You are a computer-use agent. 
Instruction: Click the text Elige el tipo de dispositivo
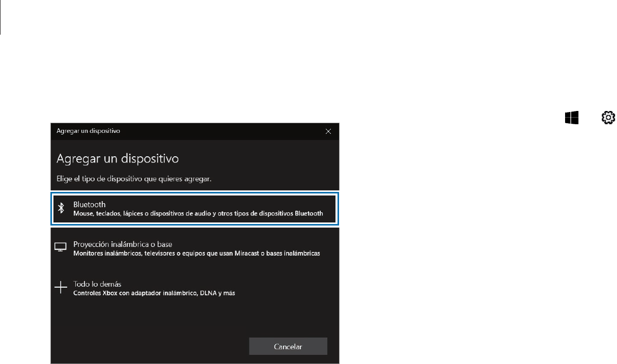[x=133, y=179]
